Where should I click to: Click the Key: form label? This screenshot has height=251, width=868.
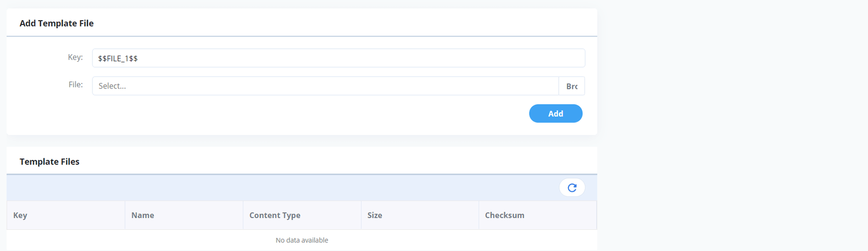click(75, 57)
